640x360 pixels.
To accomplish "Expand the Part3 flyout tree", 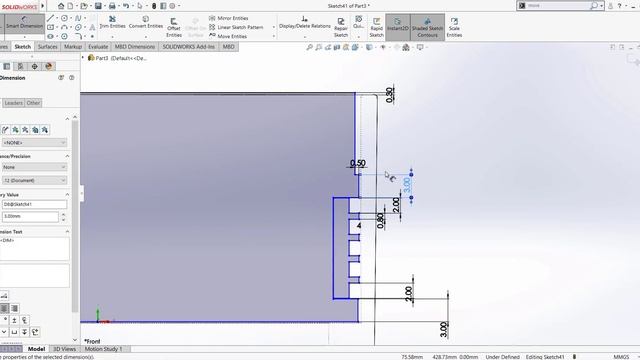I will [x=83, y=58].
